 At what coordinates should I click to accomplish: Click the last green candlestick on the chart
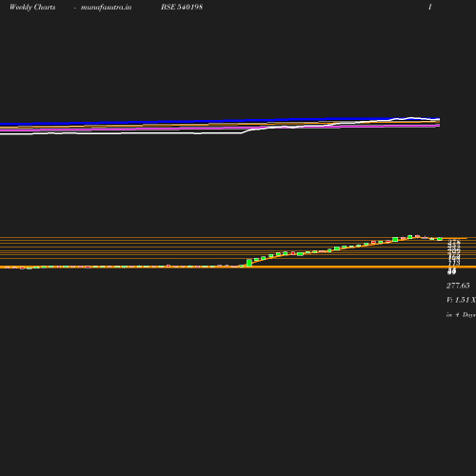click(440, 239)
